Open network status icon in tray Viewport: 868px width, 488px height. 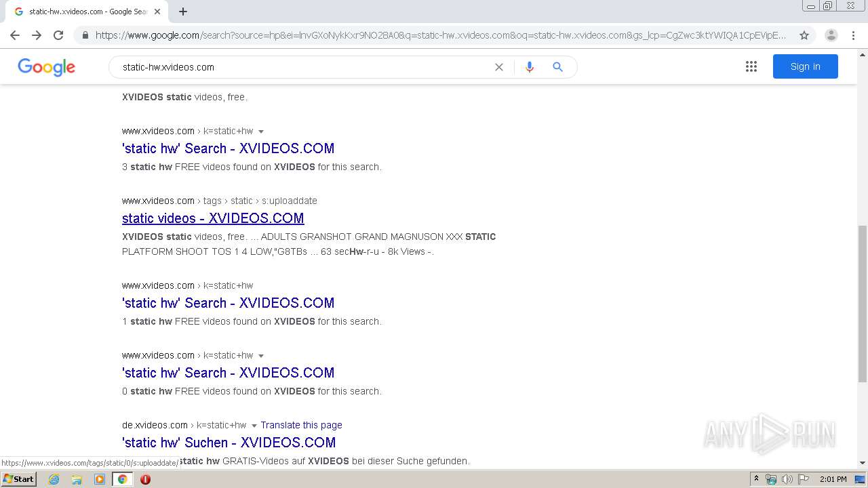(771, 479)
